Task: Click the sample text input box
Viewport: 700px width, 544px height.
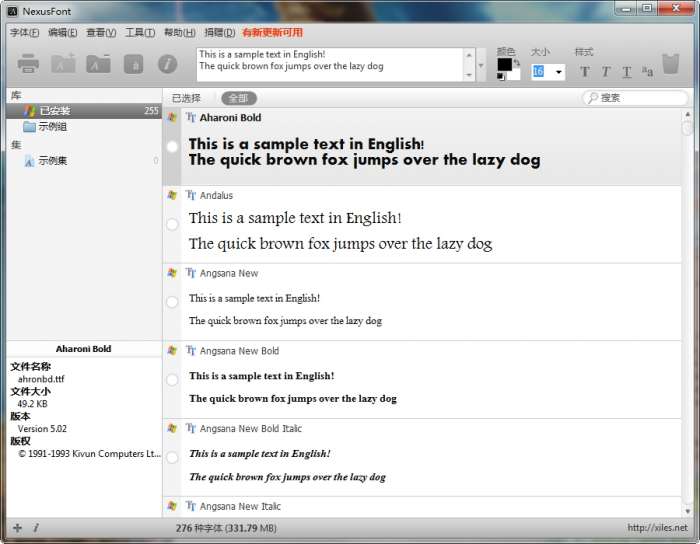Action: tap(329, 65)
